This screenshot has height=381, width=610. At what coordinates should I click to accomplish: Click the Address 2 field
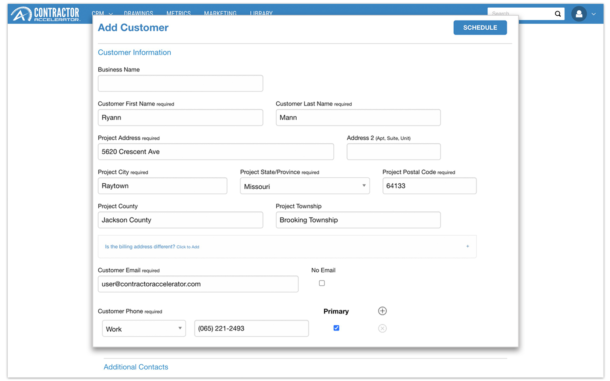click(394, 151)
